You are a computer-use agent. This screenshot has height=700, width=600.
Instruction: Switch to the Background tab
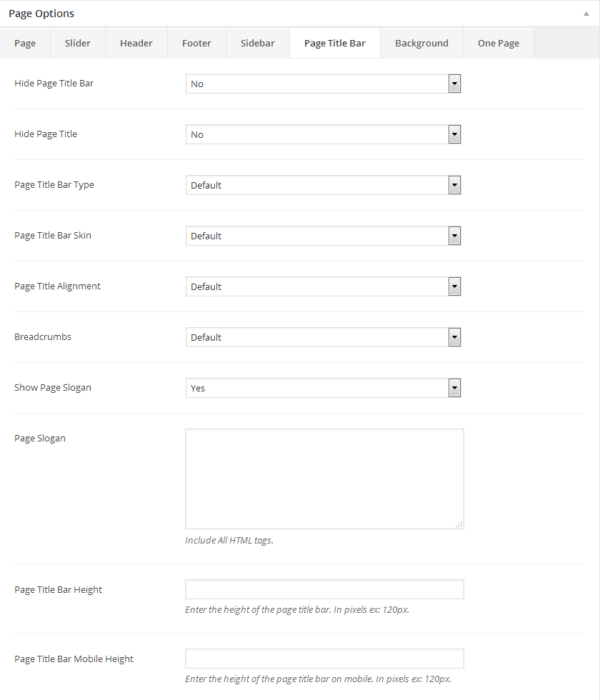click(x=421, y=43)
